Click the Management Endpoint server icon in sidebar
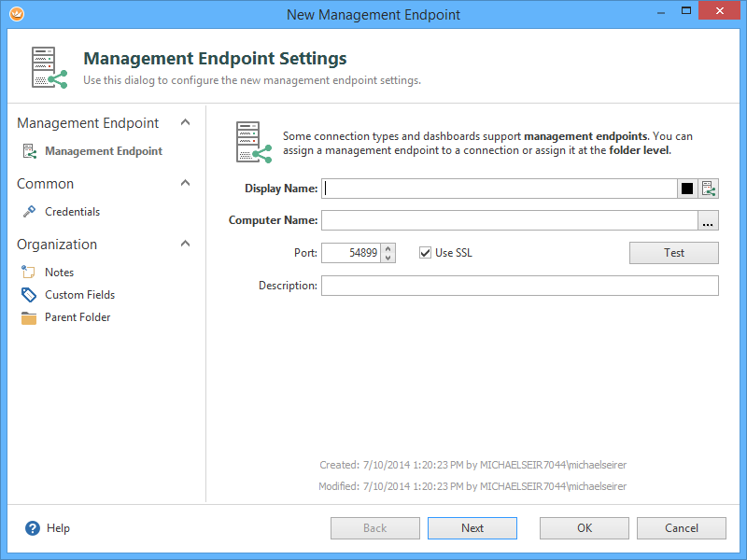 click(x=29, y=151)
